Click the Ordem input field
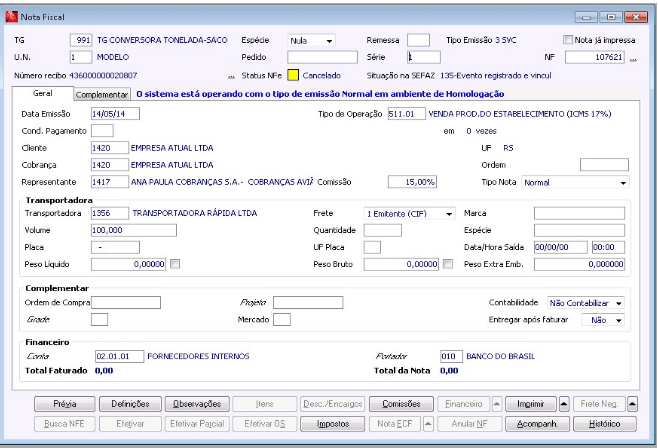 click(604, 165)
